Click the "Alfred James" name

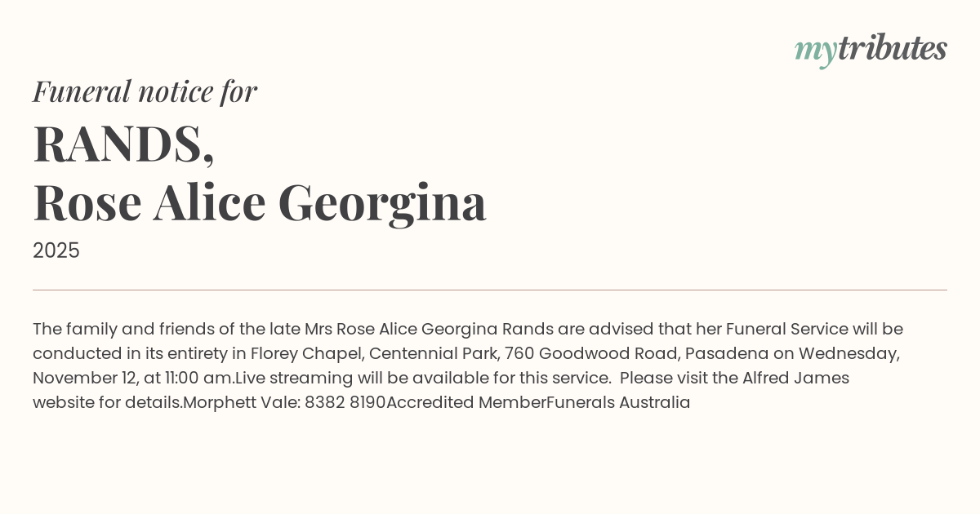[x=795, y=378]
